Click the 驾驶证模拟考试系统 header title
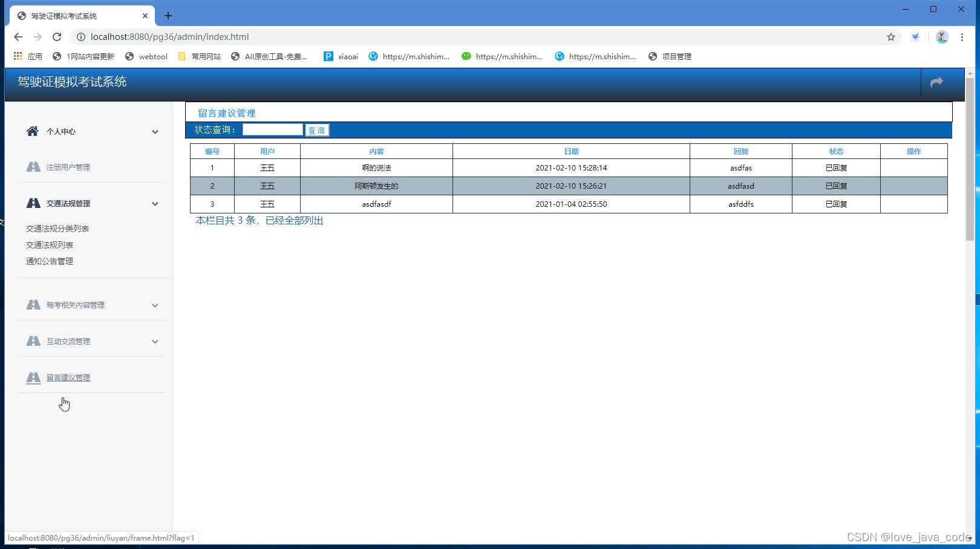 tap(72, 82)
